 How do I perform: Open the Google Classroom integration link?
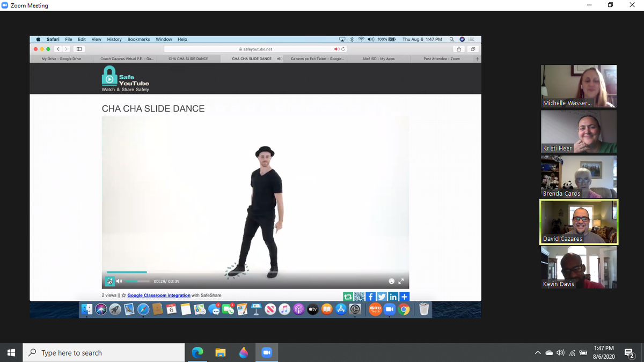pyautogui.click(x=159, y=295)
